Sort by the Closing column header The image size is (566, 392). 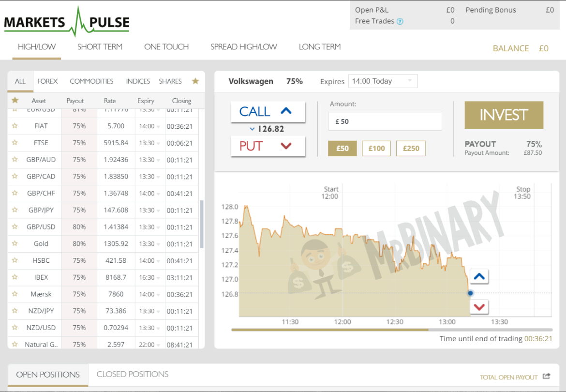pyautogui.click(x=181, y=101)
